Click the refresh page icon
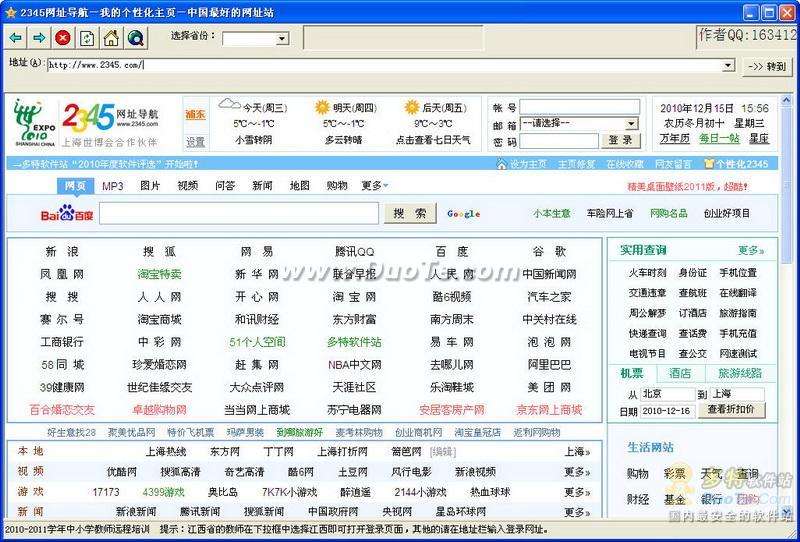 tap(87, 38)
